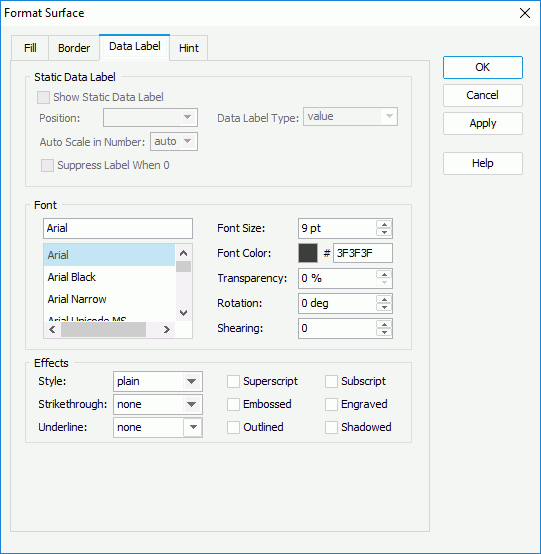Enable the Shadowed effect
Screen dimensions: 541x554
point(331,427)
